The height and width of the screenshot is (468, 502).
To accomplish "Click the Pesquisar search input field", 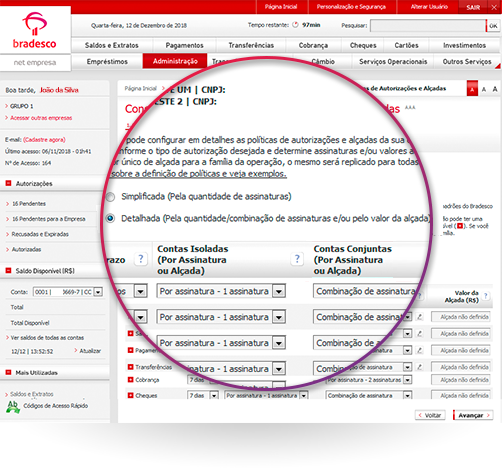I will tap(428, 26).
